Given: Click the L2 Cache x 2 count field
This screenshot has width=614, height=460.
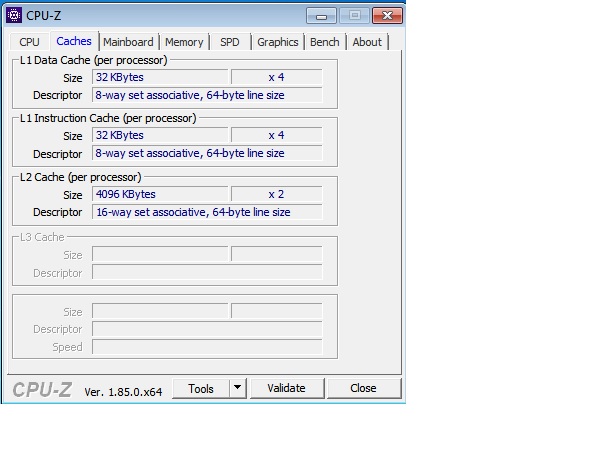Looking at the screenshot, I should (276, 194).
